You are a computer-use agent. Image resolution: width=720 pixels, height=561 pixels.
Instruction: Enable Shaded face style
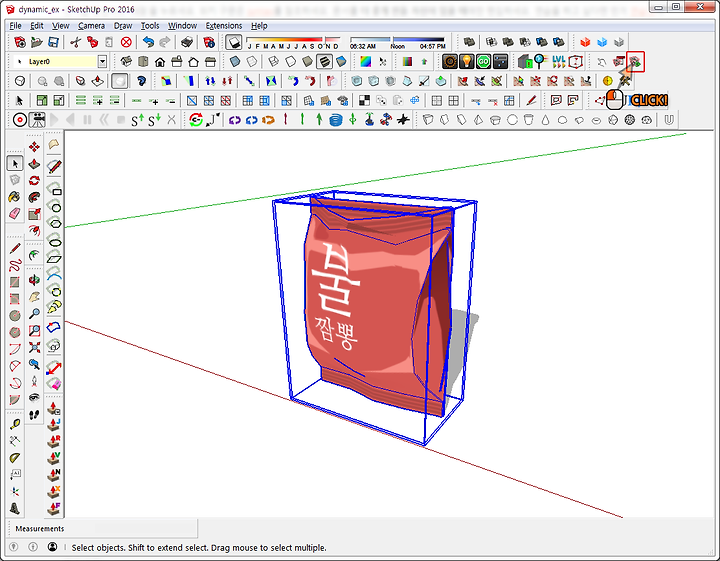[x=308, y=62]
